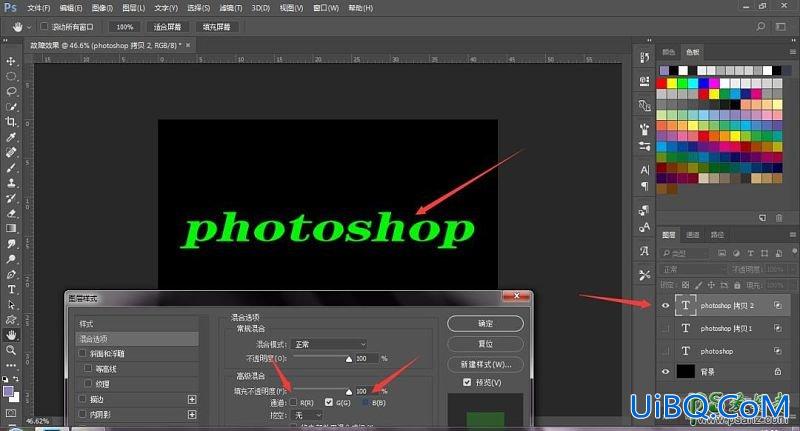This screenshot has height=431, width=800.
Task: Add another Stroke effect plus button
Action: [192, 399]
